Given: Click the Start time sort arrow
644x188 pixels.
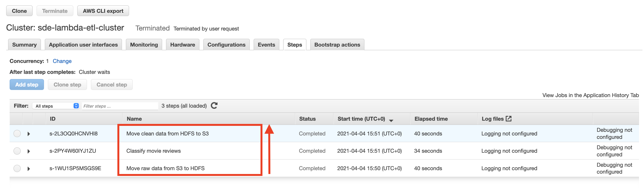Looking at the screenshot, I should pos(391,120).
